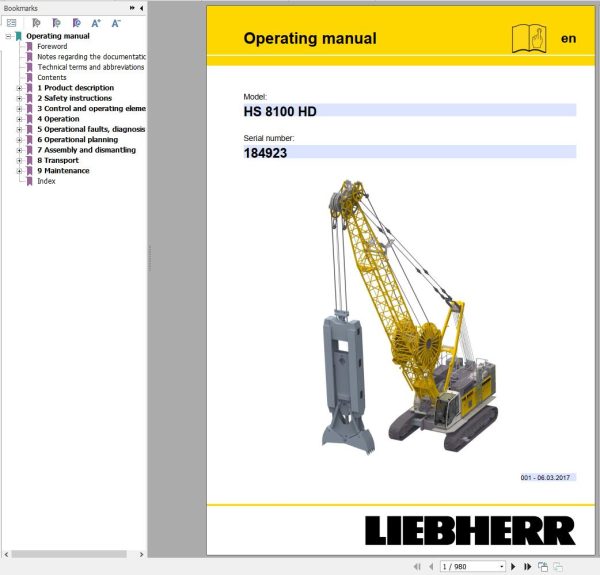Select 9 Maintenance bookmark
The height and width of the screenshot is (575, 600).
coord(63,171)
